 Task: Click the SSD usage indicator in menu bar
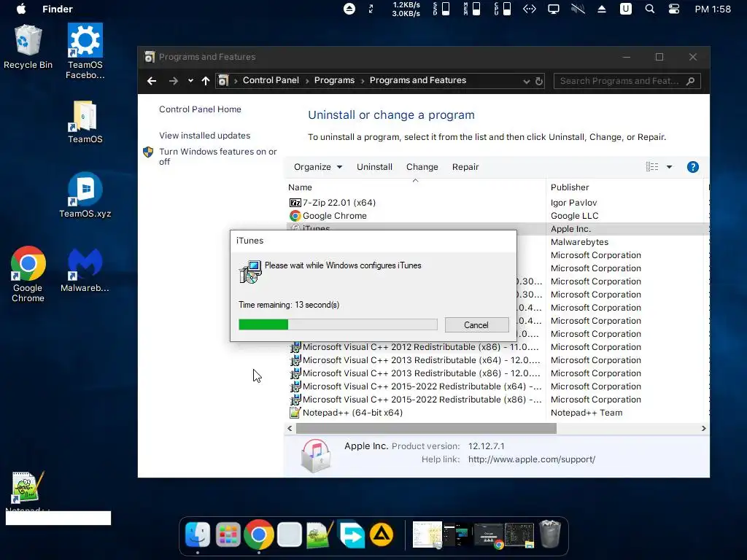[x=441, y=9]
